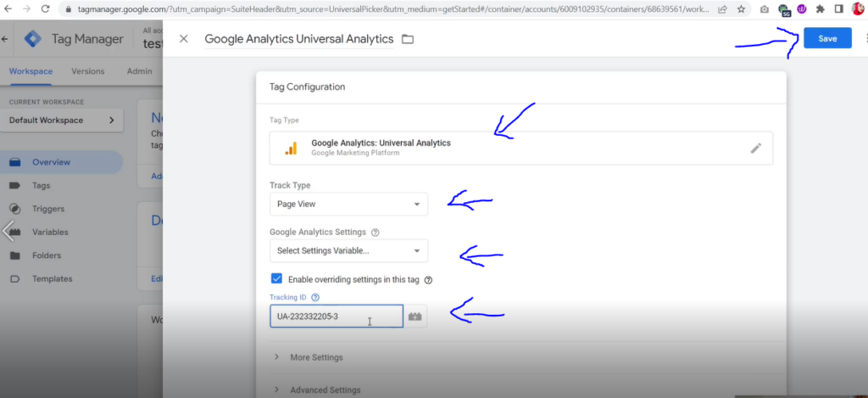Uncheck Enable overriding settings in this tag
Viewport: 868px width, 398px height.
click(x=276, y=279)
